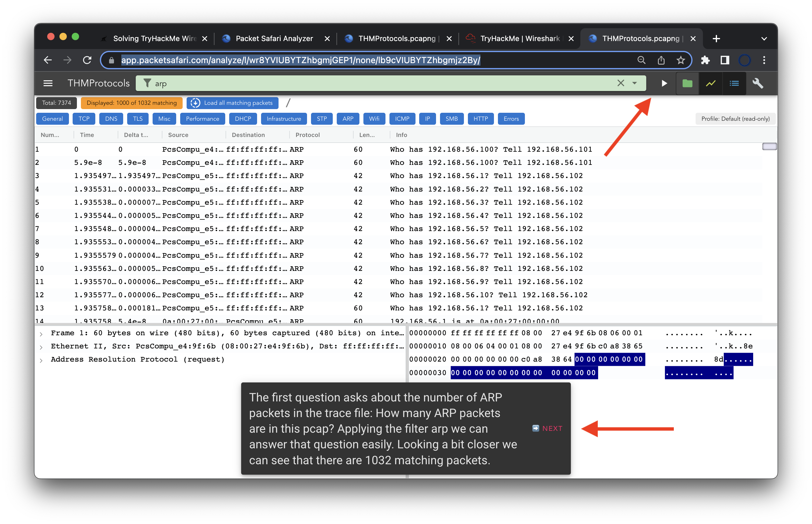
Task: Close the Packet Safari Analyzer tab
Action: [327, 38]
